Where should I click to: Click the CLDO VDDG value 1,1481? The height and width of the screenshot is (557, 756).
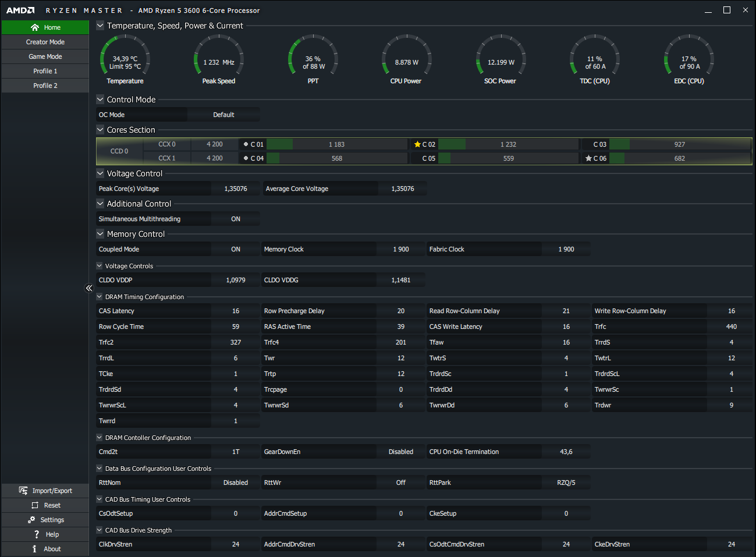pos(401,280)
